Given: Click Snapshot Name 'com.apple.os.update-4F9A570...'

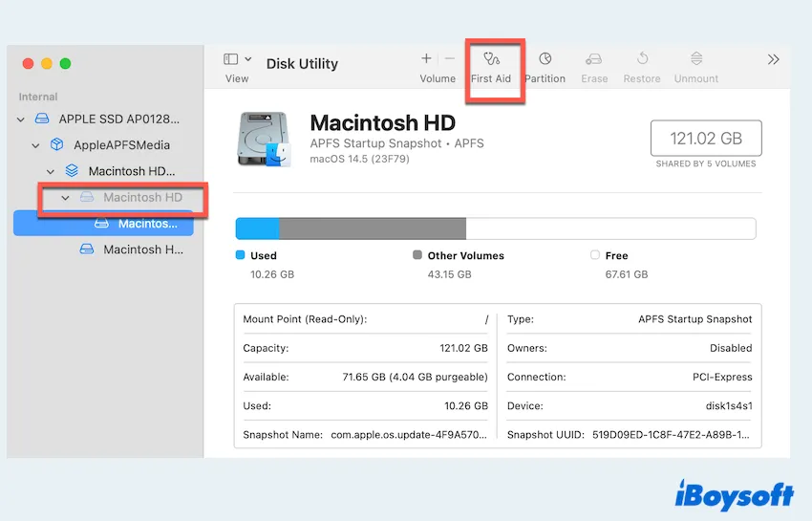Looking at the screenshot, I should click(409, 435).
